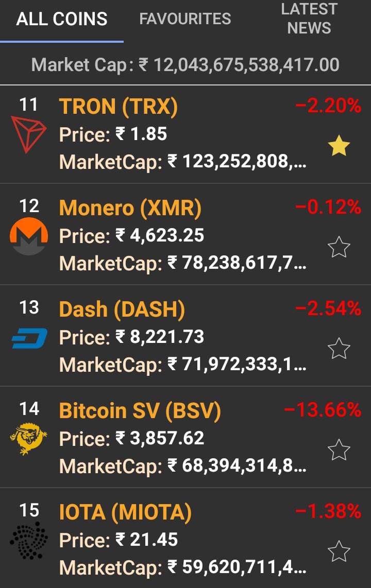Switch to the Favourites tab
Image resolution: width=371 pixels, height=588 pixels.
pyautogui.click(x=185, y=20)
